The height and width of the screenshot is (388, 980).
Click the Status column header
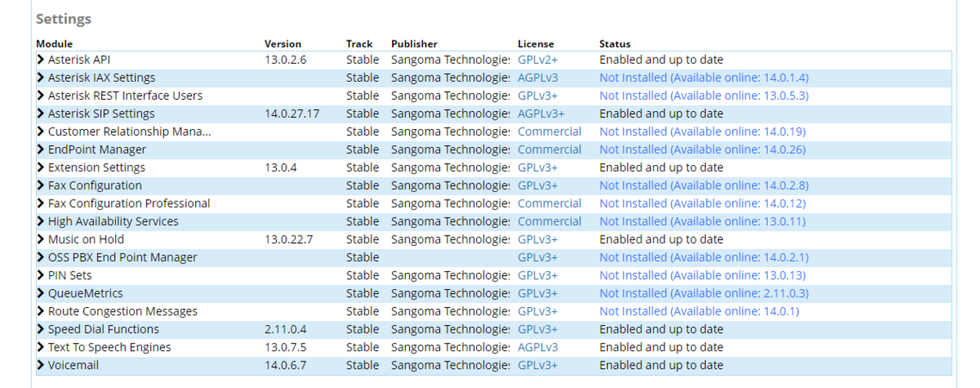point(615,44)
